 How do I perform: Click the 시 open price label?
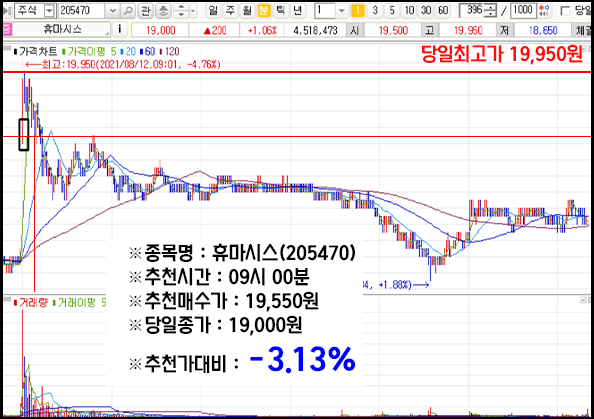(355, 30)
